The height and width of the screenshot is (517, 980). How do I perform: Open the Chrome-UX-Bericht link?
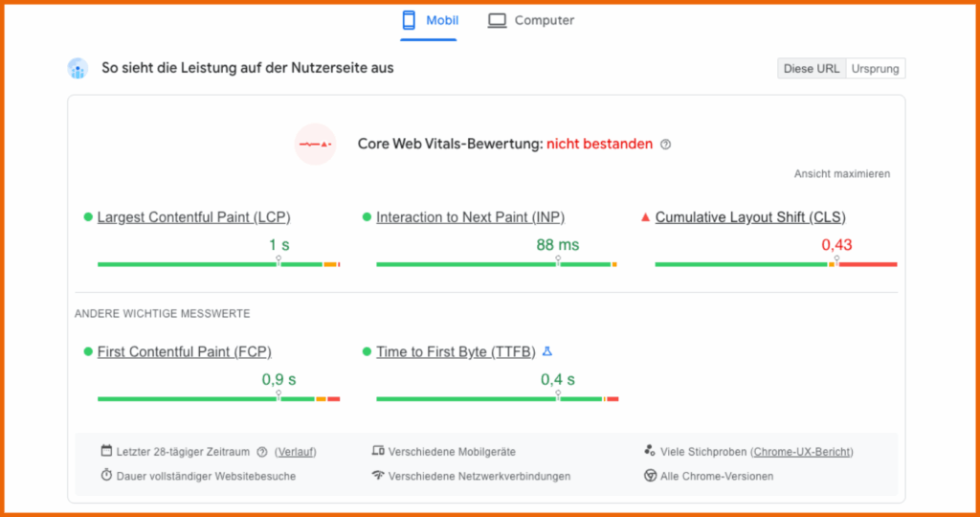point(802,452)
